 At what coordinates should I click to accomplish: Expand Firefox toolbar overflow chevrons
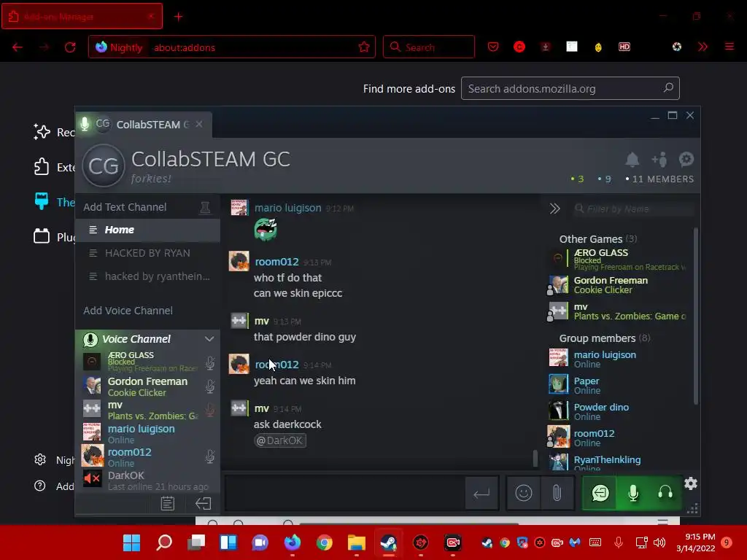703,47
